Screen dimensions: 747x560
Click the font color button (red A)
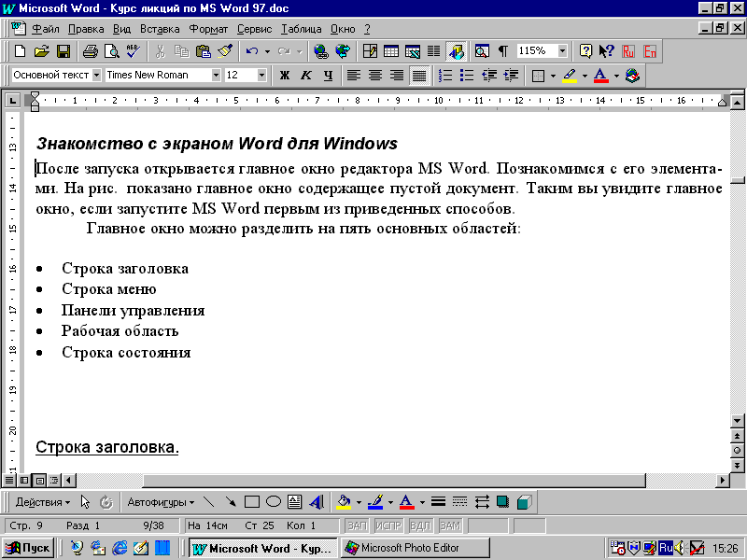coord(600,76)
